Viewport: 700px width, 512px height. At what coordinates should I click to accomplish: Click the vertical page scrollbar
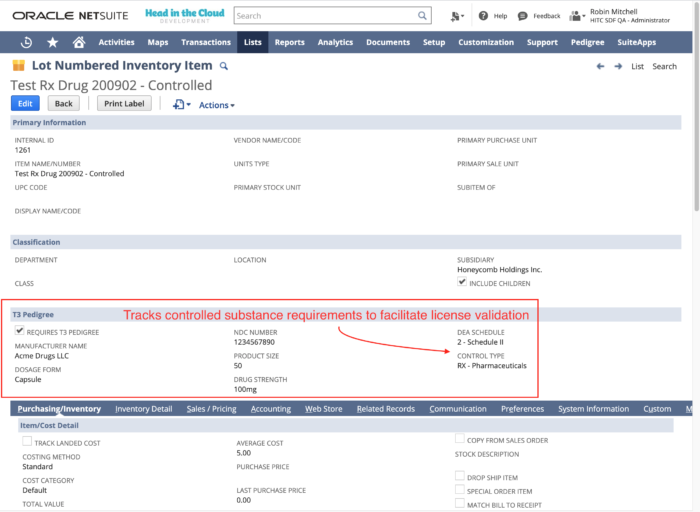(696, 107)
